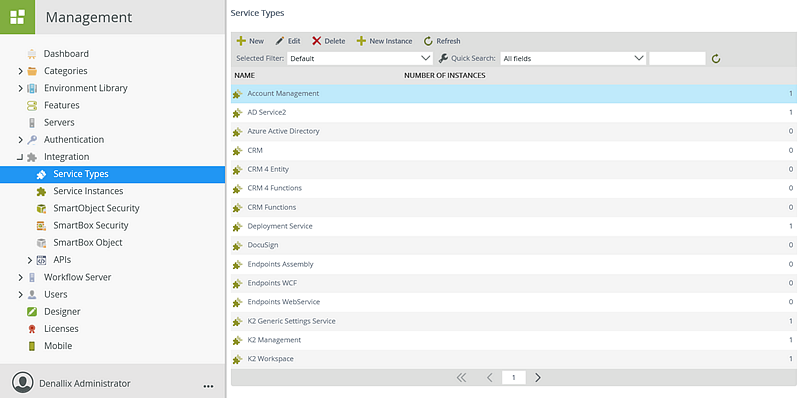Open Dashboard tree item

pos(66,54)
